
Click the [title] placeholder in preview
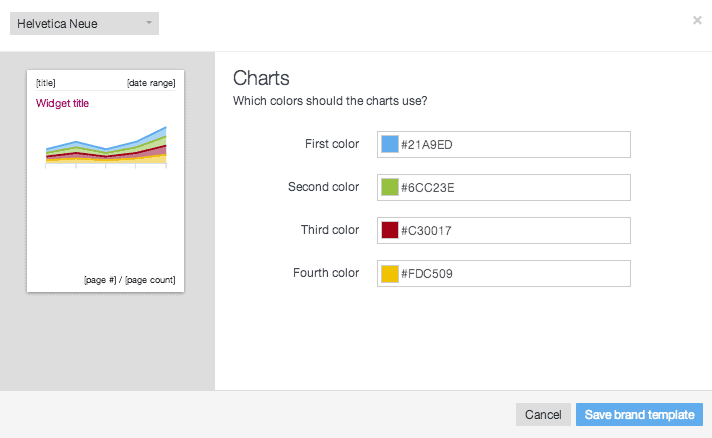click(45, 83)
